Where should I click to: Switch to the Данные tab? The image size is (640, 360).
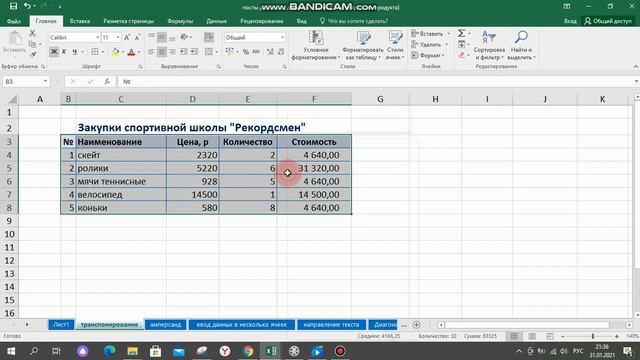(x=216, y=21)
